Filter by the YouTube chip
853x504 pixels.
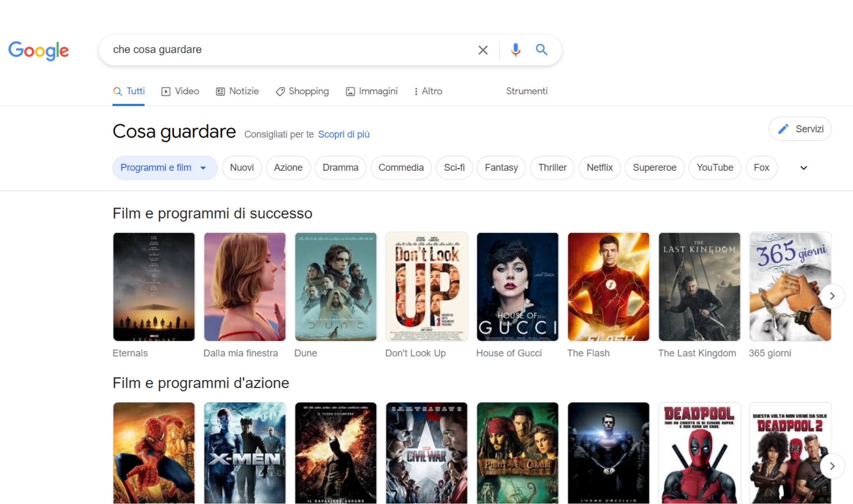coord(715,168)
